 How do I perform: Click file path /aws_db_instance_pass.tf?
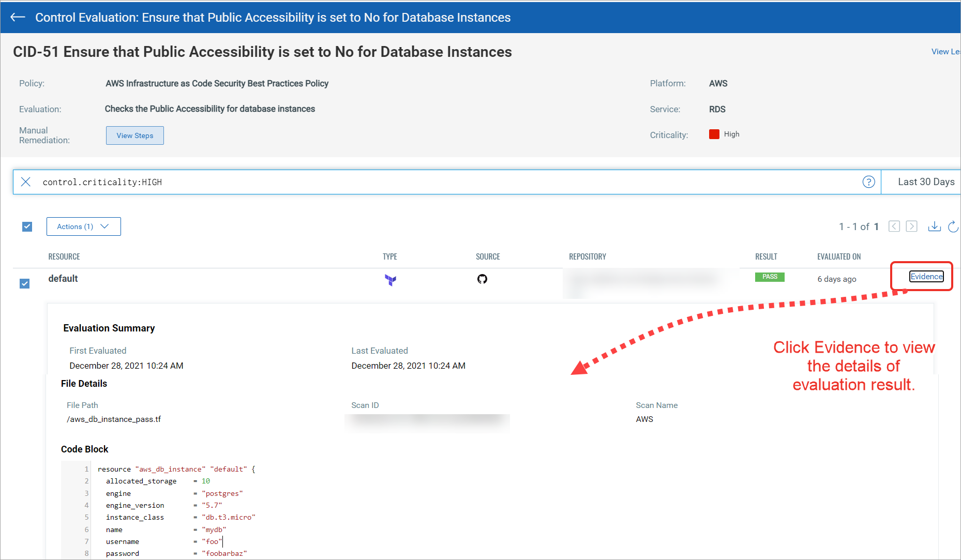[x=114, y=419]
